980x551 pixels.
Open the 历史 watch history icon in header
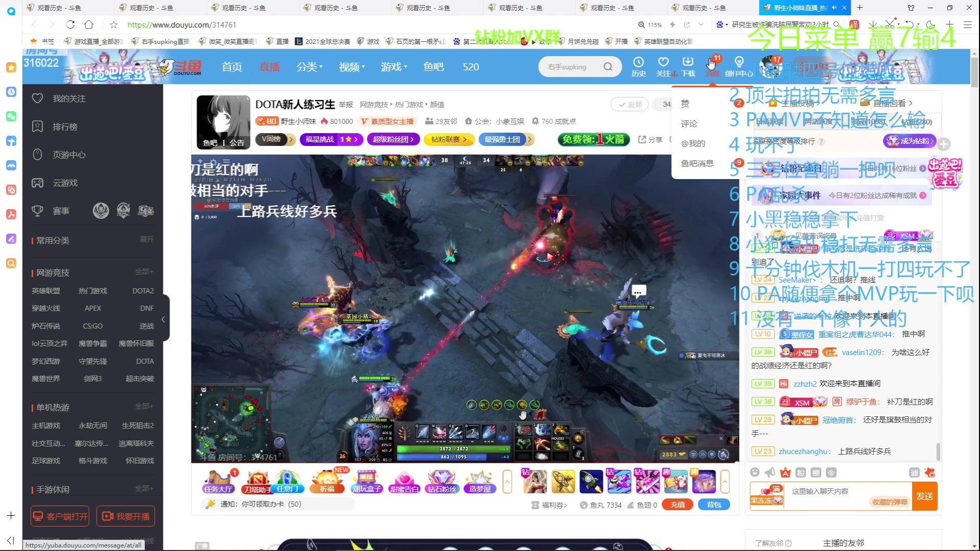(638, 66)
